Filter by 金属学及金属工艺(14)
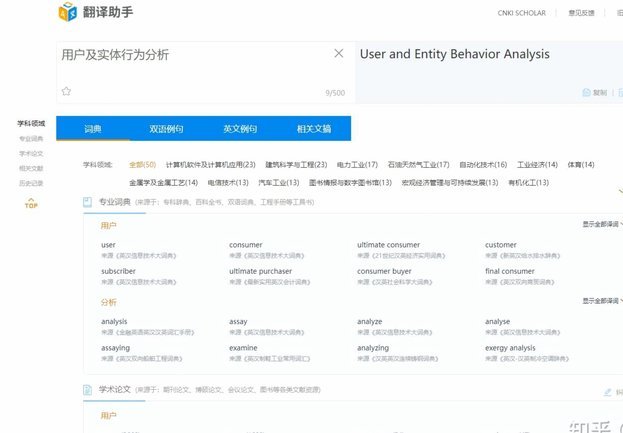 pos(163,183)
